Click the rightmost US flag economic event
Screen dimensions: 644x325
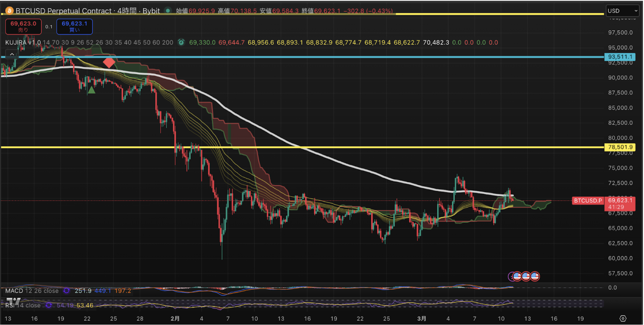point(535,276)
